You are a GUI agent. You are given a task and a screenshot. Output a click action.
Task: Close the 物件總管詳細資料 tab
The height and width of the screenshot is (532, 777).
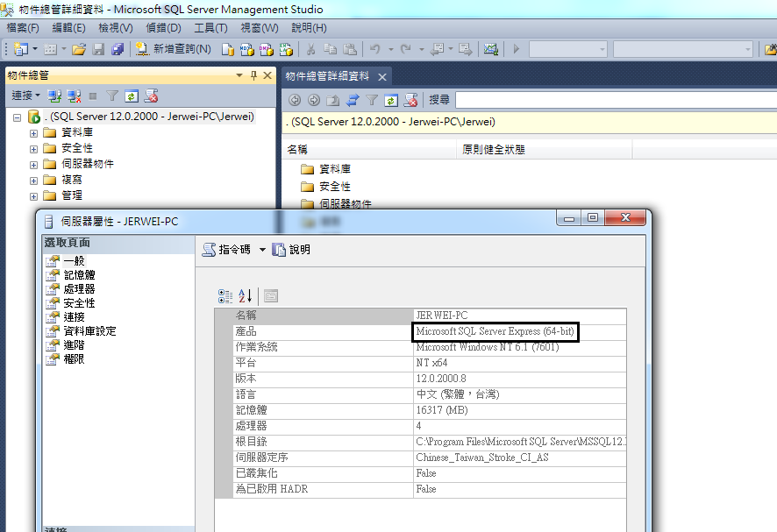point(382,77)
